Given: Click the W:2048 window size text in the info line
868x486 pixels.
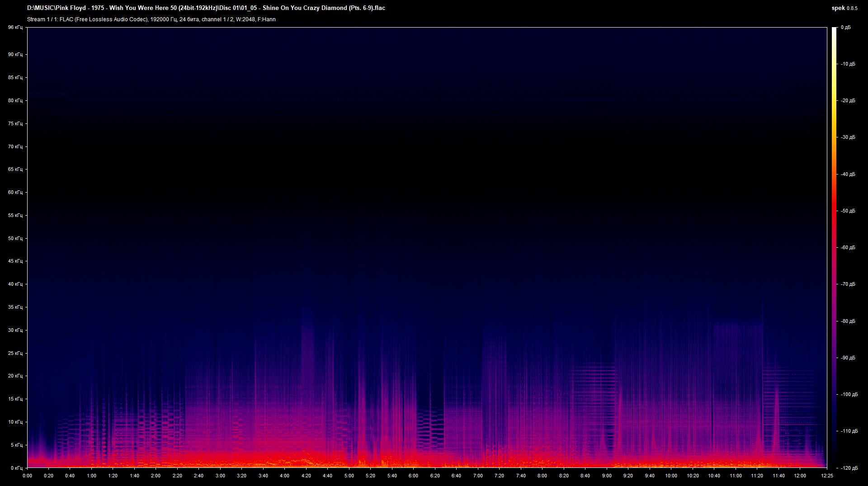Looking at the screenshot, I should coord(244,19).
